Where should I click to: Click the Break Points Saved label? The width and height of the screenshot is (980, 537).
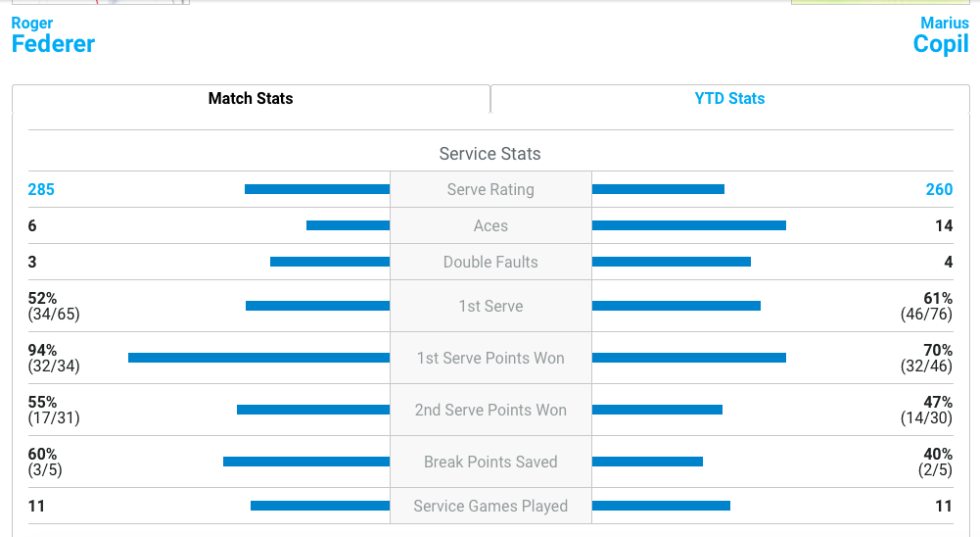[490, 462]
